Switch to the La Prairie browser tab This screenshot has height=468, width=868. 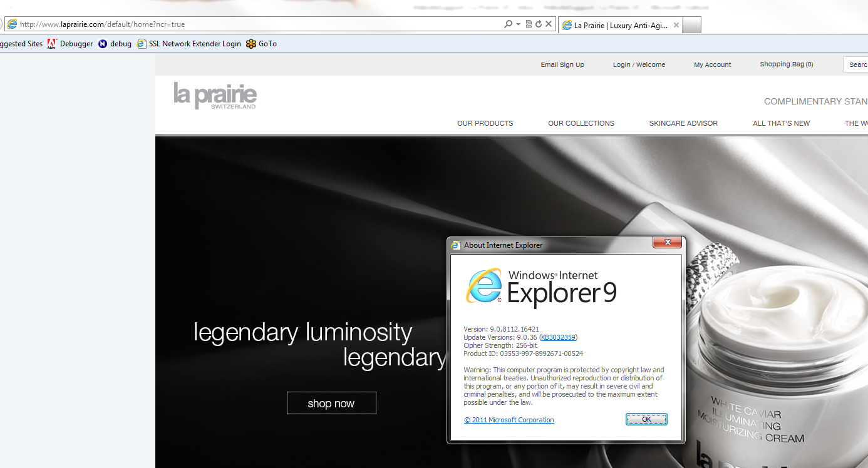617,26
